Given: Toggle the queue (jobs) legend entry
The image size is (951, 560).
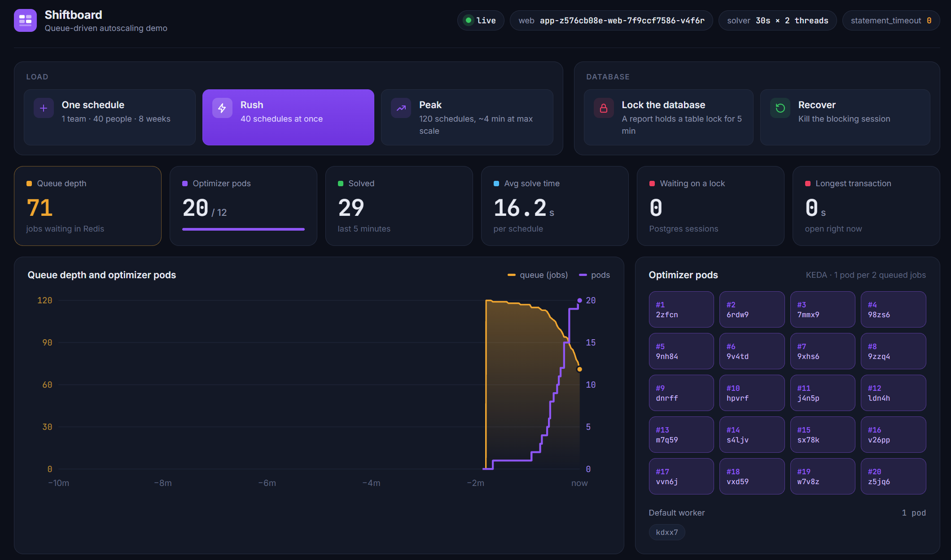Looking at the screenshot, I should 538,275.
